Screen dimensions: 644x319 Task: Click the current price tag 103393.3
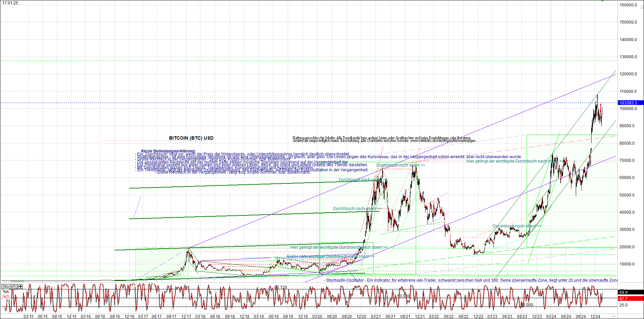(x=631, y=103)
